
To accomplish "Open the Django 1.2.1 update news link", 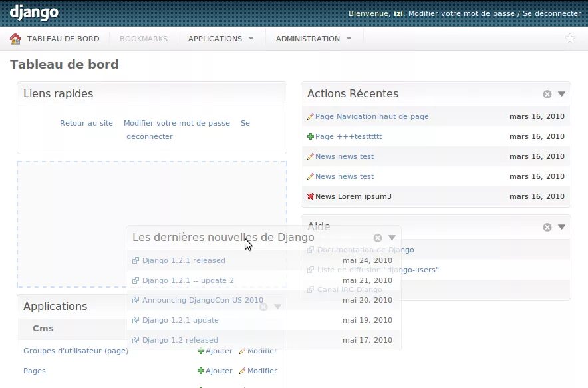I will [x=180, y=320].
